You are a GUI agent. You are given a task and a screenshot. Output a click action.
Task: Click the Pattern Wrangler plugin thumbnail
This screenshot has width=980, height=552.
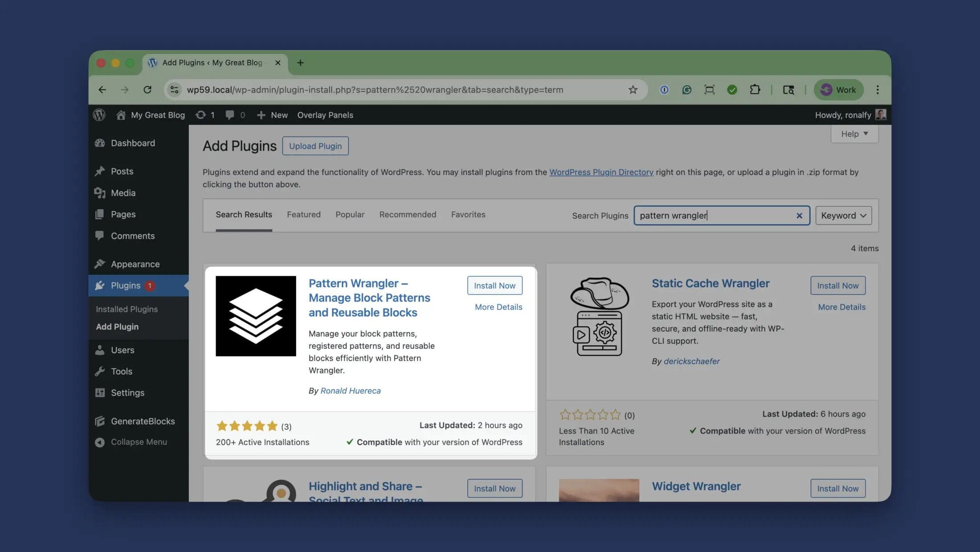click(256, 316)
